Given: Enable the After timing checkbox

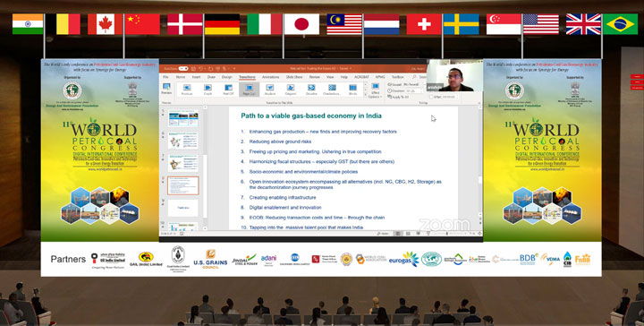Looking at the screenshot, I should coord(431,97).
